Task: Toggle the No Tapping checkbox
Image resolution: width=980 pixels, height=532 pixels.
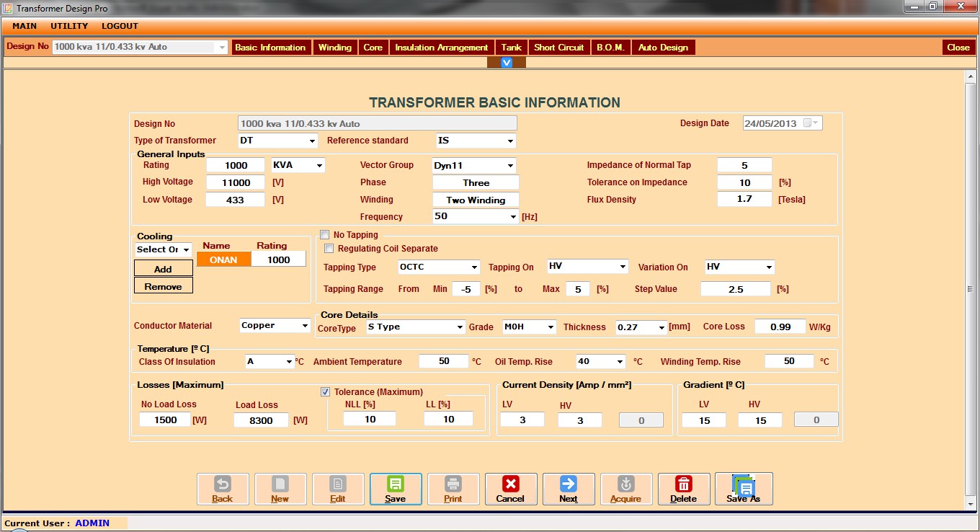Action: coord(325,235)
